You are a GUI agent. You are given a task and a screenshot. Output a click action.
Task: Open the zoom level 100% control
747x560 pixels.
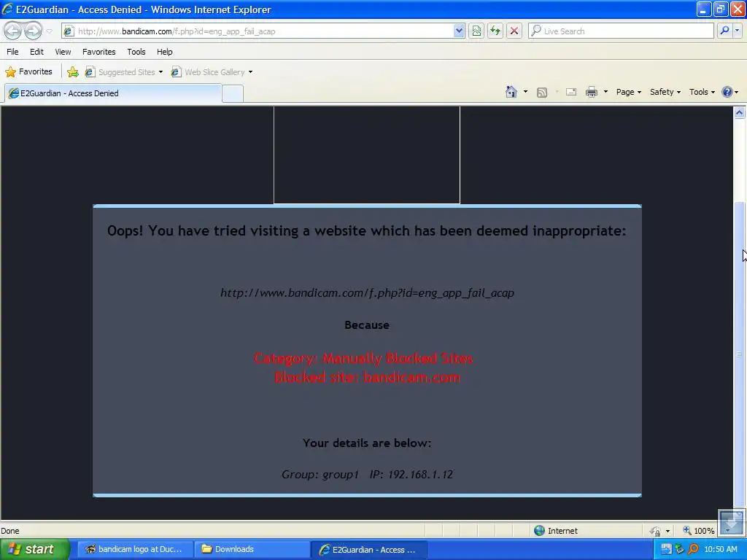[x=698, y=531]
